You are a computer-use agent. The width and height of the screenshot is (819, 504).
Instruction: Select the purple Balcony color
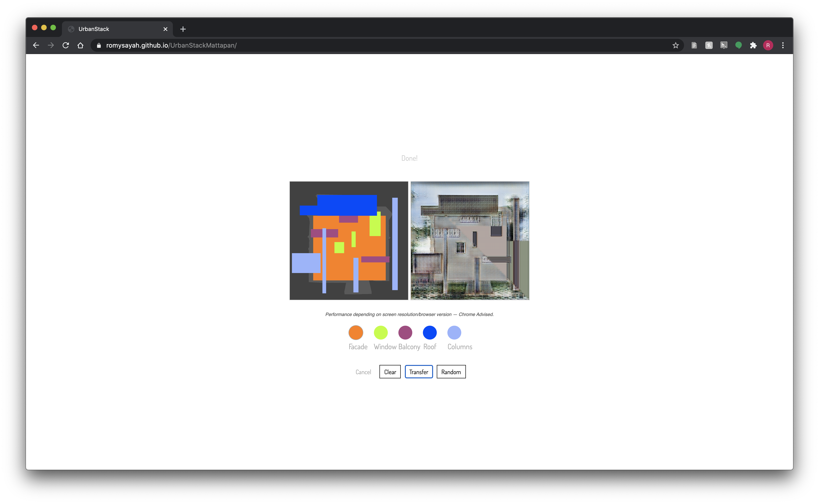point(405,333)
